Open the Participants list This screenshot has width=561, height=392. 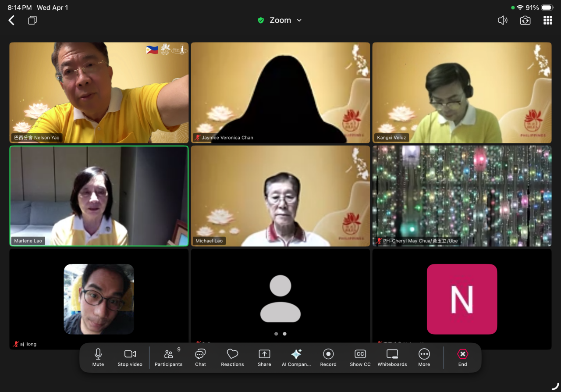click(x=168, y=357)
